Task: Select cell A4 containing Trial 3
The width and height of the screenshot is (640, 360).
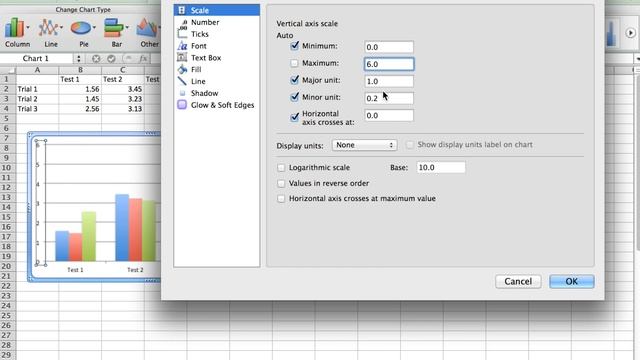Action: pos(38,109)
